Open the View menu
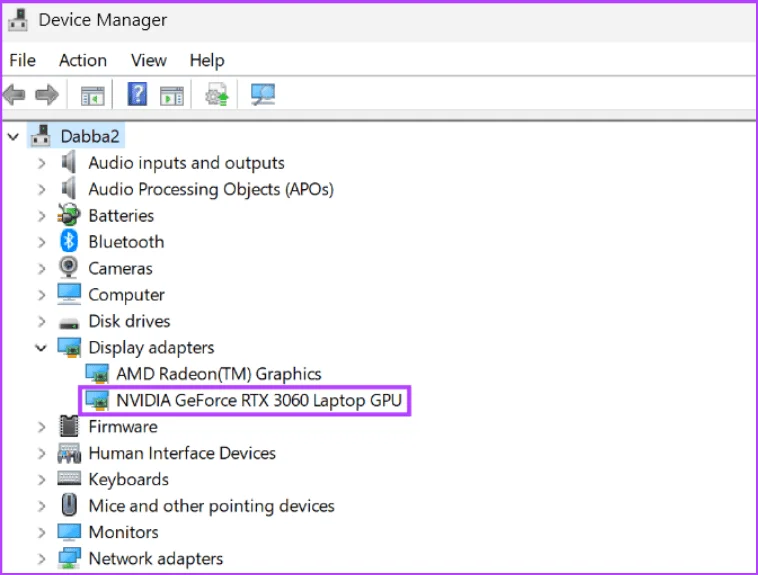758x575 pixels. (148, 60)
